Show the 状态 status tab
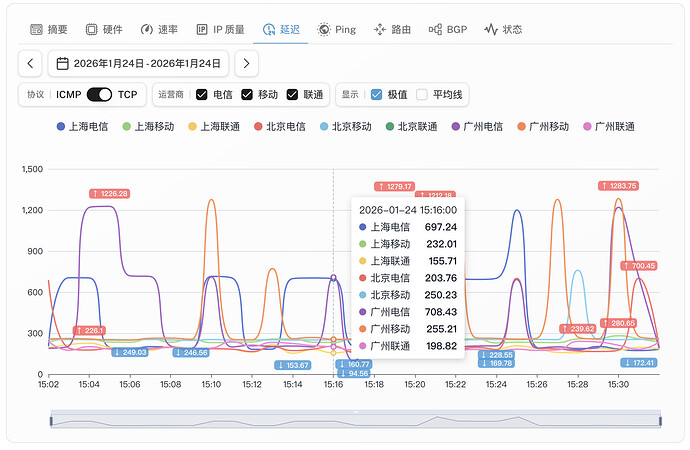690x450 pixels. [503, 29]
